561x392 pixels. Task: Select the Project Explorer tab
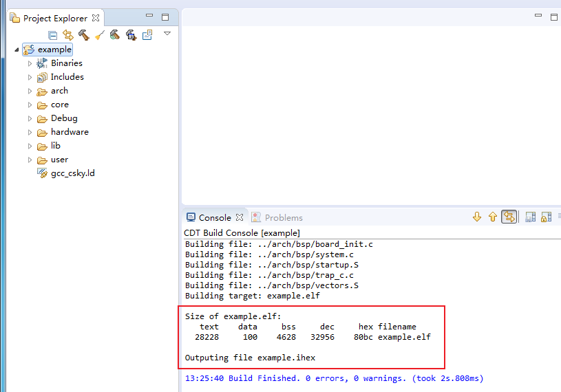click(x=55, y=18)
